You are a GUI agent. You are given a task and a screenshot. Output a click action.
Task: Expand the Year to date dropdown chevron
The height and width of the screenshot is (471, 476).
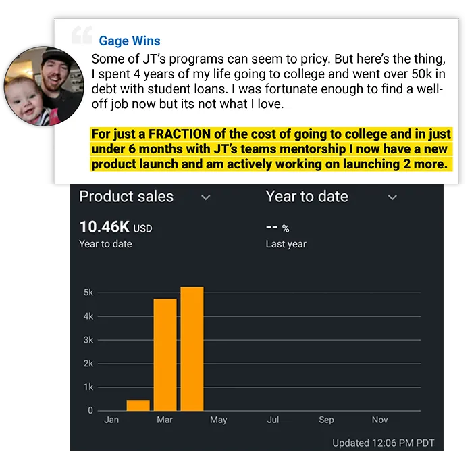tap(392, 197)
